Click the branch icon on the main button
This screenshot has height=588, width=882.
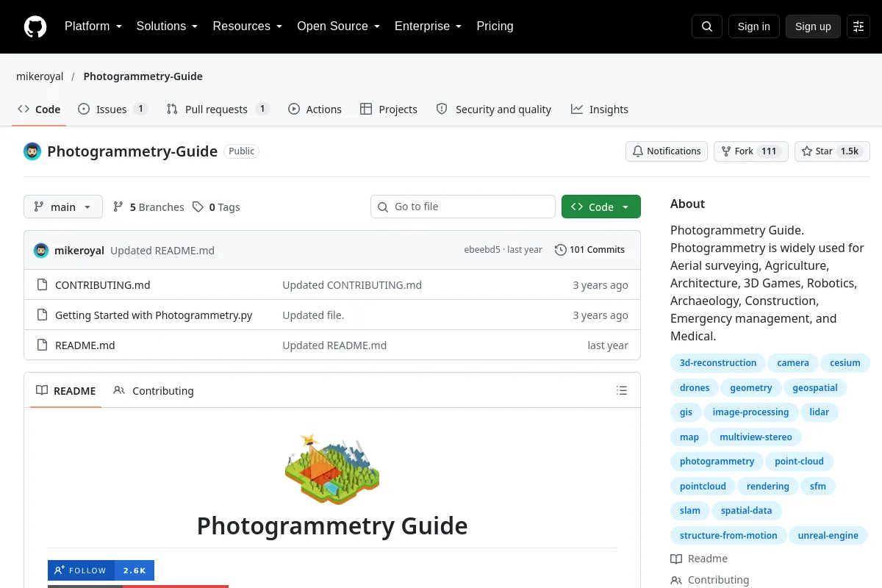(39, 207)
